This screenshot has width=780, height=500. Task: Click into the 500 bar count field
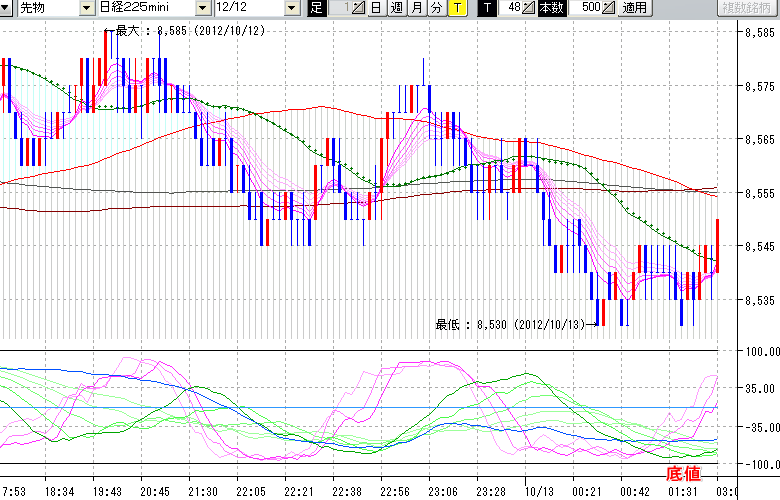589,8
